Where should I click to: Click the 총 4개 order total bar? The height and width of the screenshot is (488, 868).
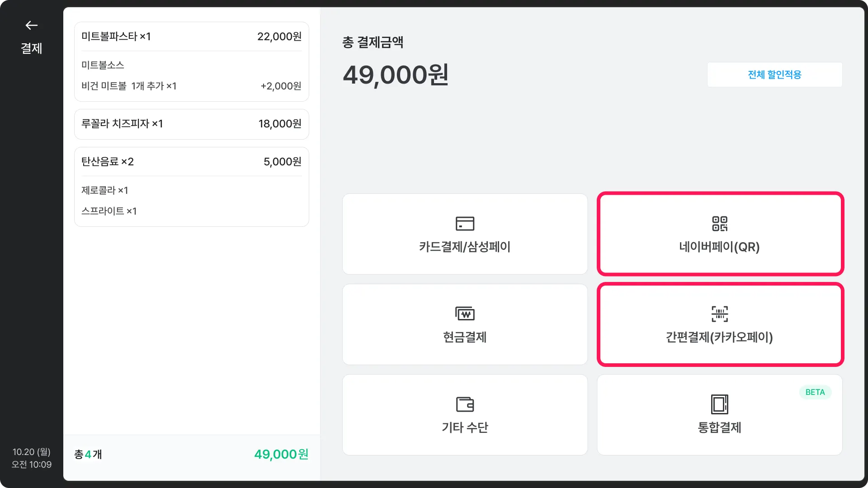pyautogui.click(x=191, y=454)
